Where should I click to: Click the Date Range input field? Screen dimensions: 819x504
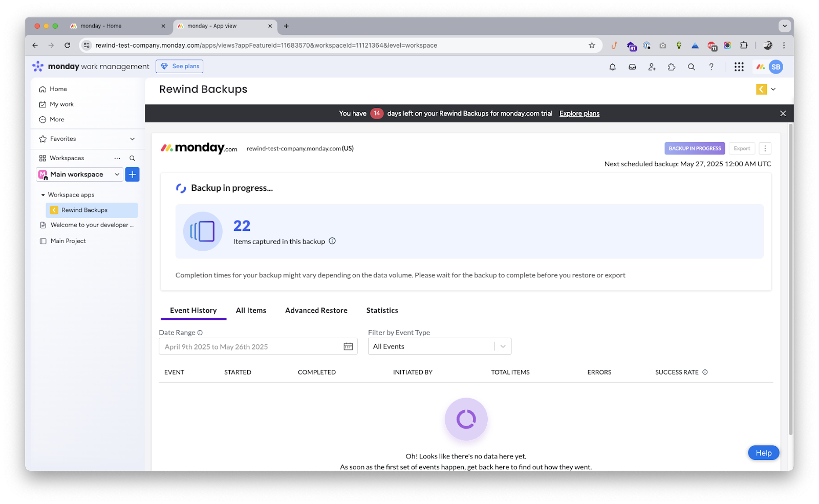(x=258, y=346)
